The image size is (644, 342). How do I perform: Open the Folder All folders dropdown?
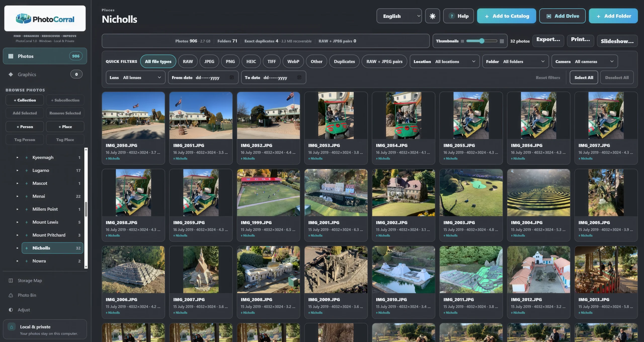click(x=515, y=61)
